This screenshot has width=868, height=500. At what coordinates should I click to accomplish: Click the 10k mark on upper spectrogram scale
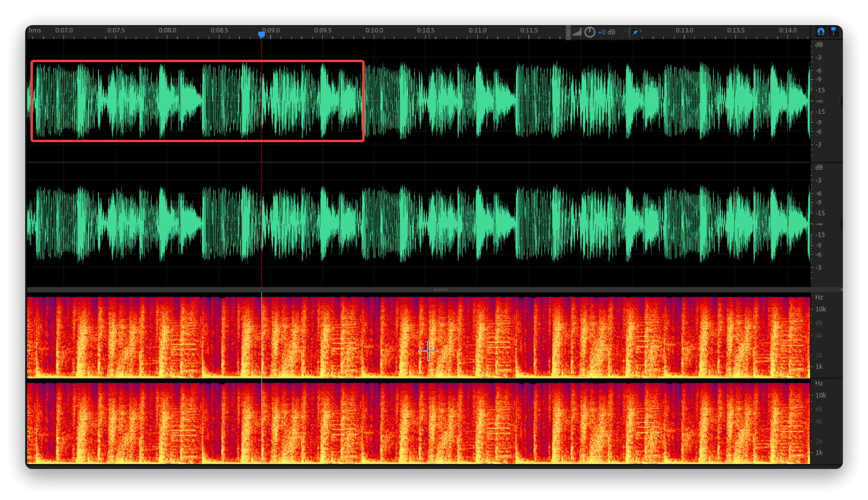tap(820, 309)
